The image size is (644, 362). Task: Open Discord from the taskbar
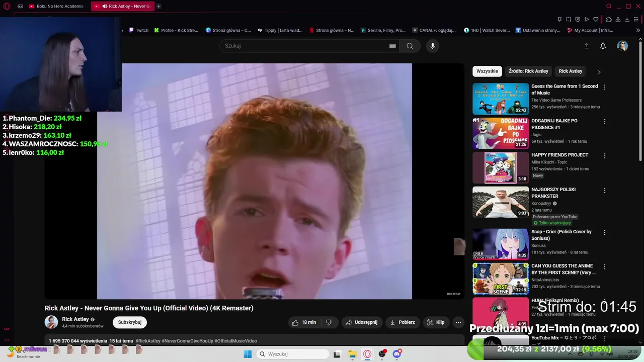397,354
